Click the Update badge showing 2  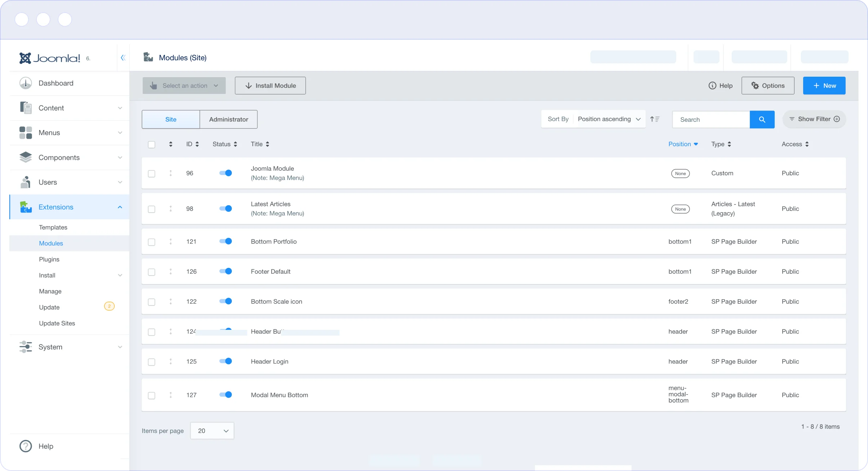[109, 306]
